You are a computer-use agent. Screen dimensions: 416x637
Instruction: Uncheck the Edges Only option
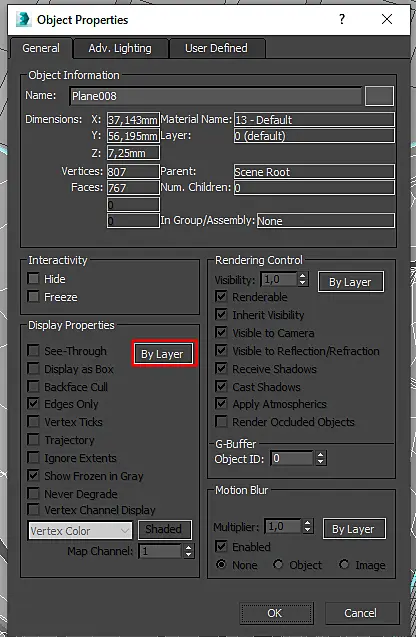pos(33,404)
